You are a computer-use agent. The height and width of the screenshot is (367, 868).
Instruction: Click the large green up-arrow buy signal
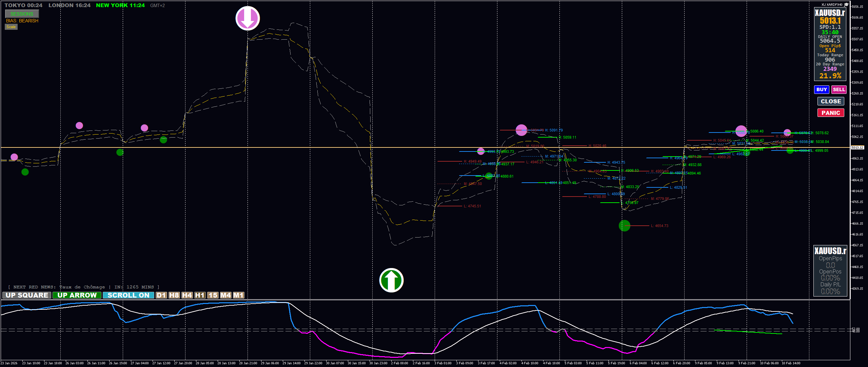coord(391,280)
